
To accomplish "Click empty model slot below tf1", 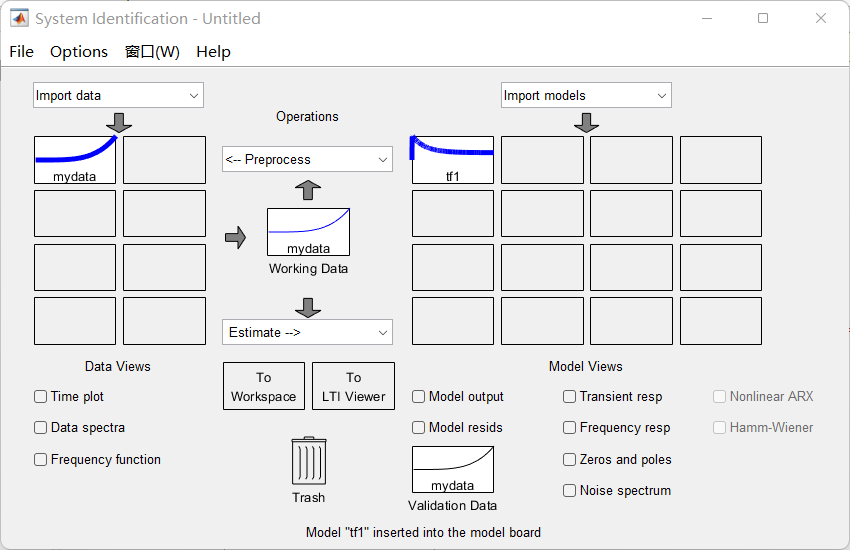I will tap(453, 213).
